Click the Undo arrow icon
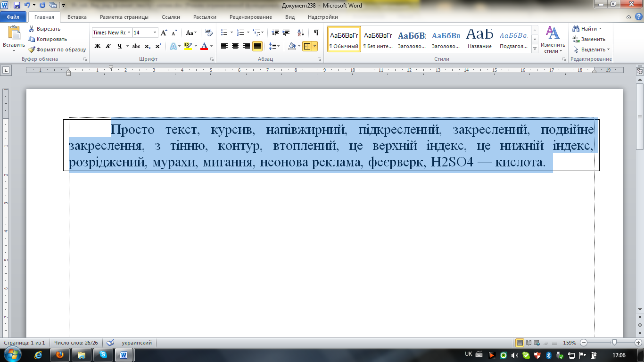Image resolution: width=644 pixels, height=362 pixels. click(x=27, y=6)
